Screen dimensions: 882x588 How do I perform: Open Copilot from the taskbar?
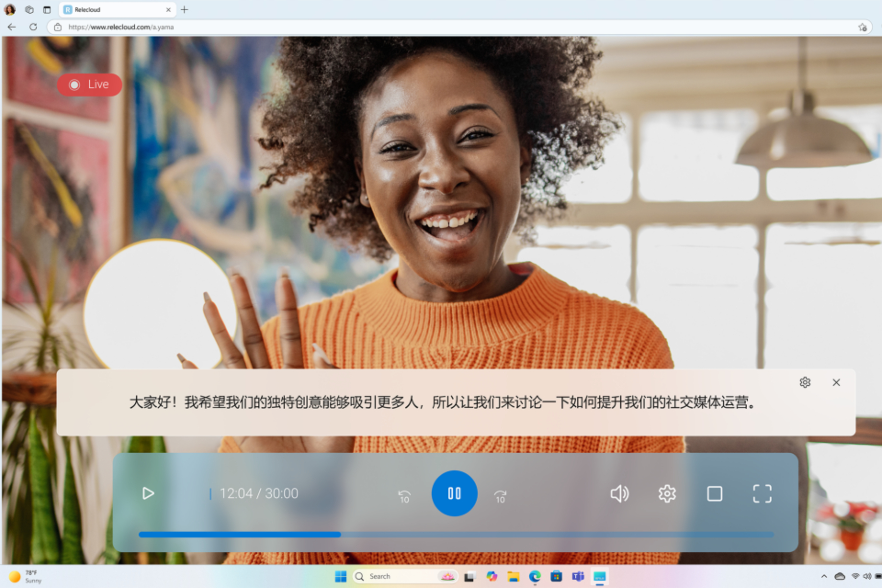point(491,576)
